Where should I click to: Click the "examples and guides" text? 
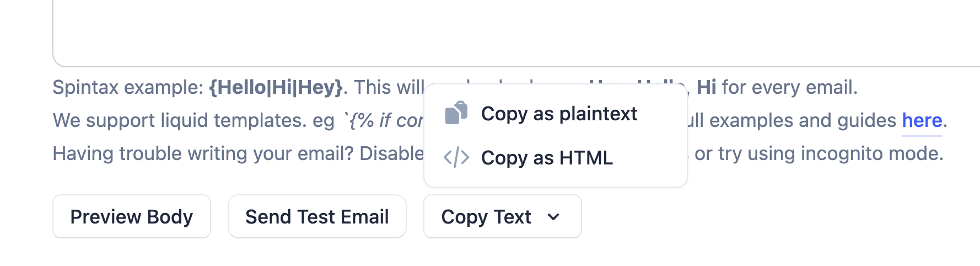tap(803, 120)
